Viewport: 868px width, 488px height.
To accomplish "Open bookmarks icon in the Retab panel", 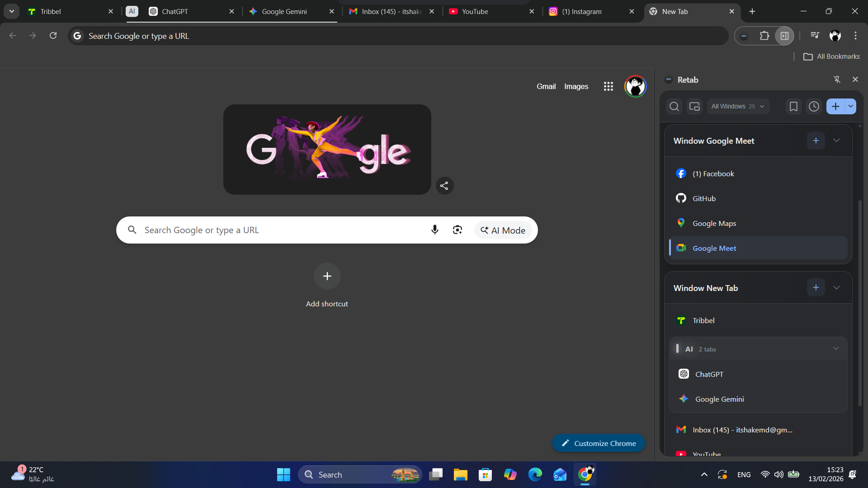I will click(x=793, y=106).
